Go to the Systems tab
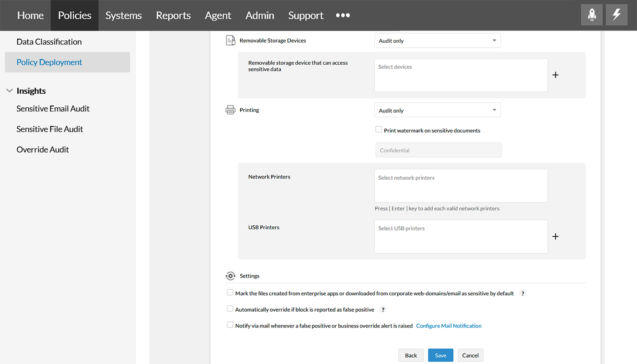Screen dimensions: 637x364 click(x=123, y=15)
